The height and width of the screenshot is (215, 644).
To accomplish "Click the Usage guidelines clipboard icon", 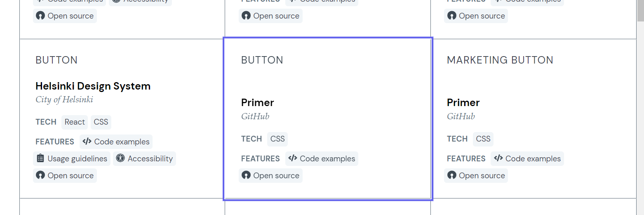I will 40,158.
